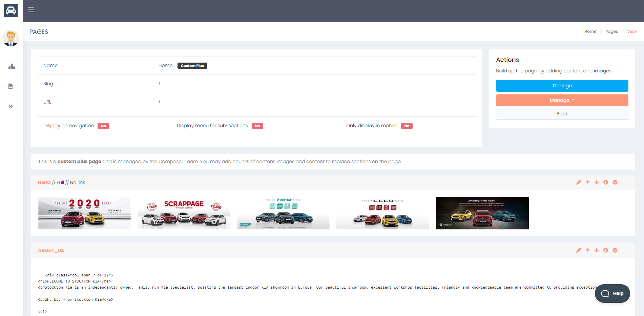This screenshot has height=316, width=644.
Task: Open the user avatar profile
Action: (11, 38)
